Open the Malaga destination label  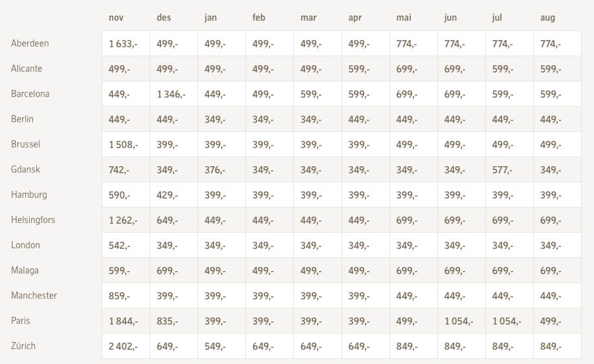coord(25,270)
